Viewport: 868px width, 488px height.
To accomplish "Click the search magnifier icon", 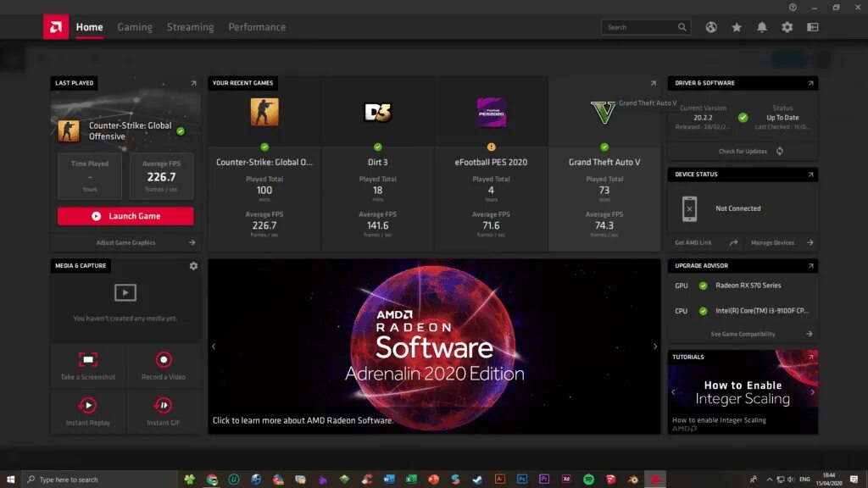I will (x=682, y=27).
